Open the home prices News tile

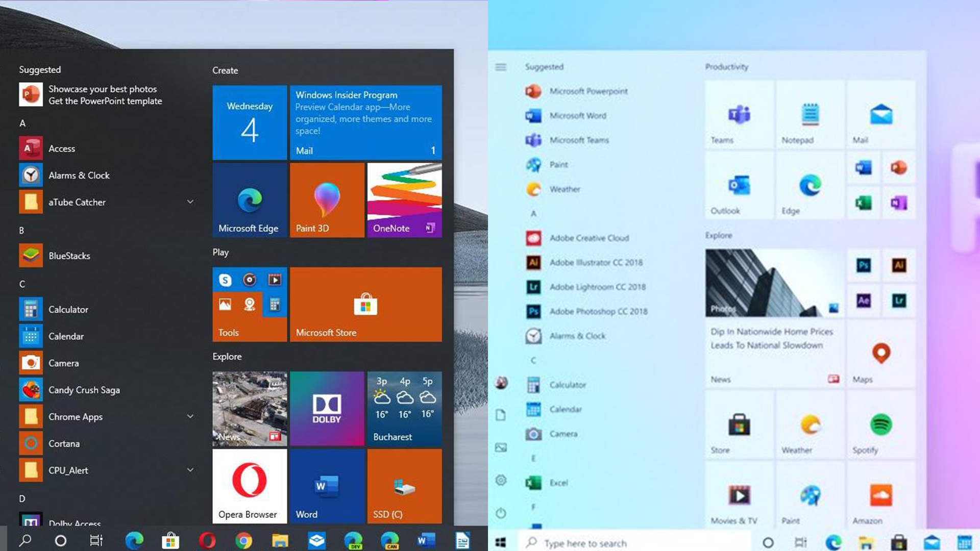pyautogui.click(x=775, y=354)
